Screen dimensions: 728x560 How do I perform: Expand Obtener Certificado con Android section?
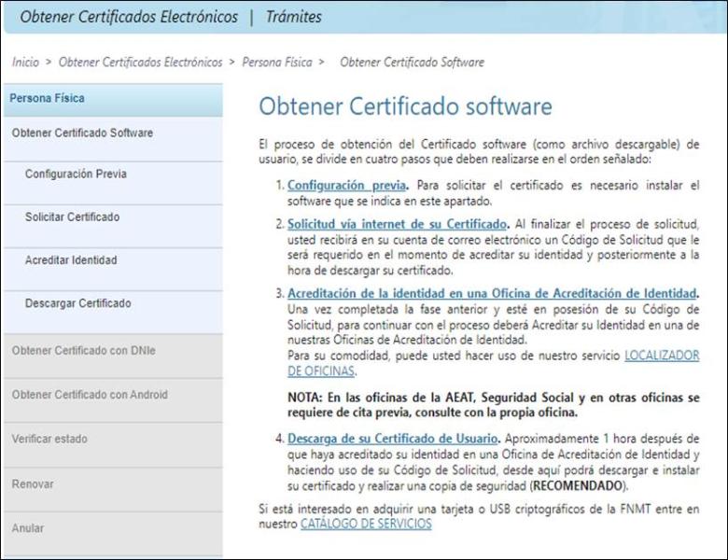coord(90,394)
